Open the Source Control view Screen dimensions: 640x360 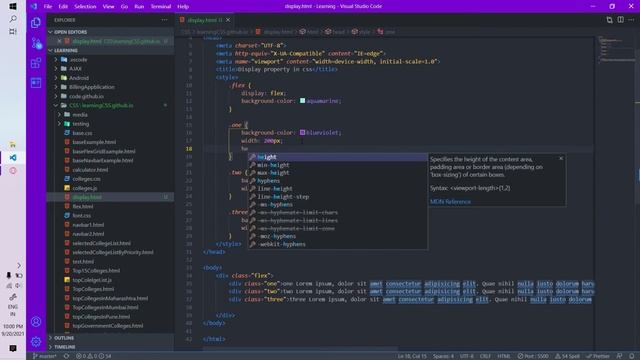click(x=36, y=43)
